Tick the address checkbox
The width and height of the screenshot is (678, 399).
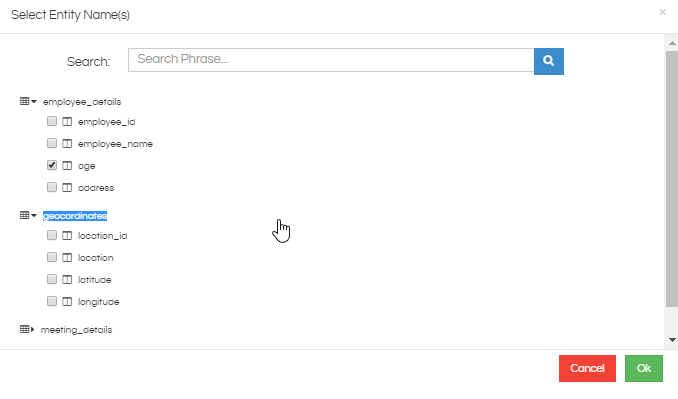(52, 187)
